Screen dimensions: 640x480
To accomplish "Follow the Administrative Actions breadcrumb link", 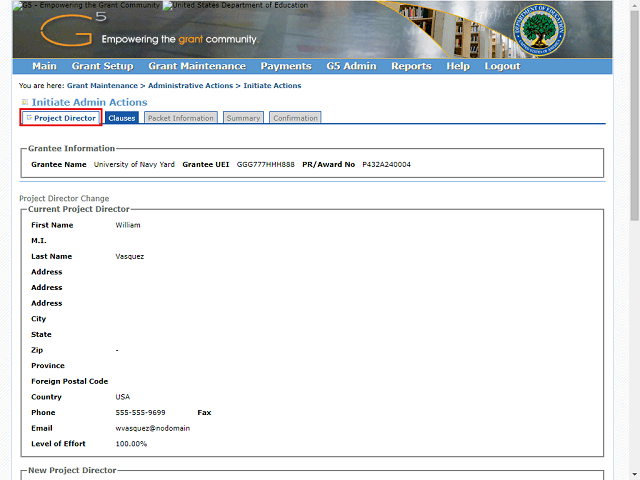I will tap(190, 86).
